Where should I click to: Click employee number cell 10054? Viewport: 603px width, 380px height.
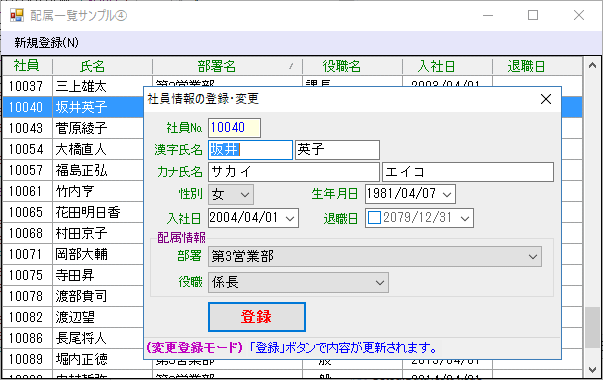(x=26, y=149)
